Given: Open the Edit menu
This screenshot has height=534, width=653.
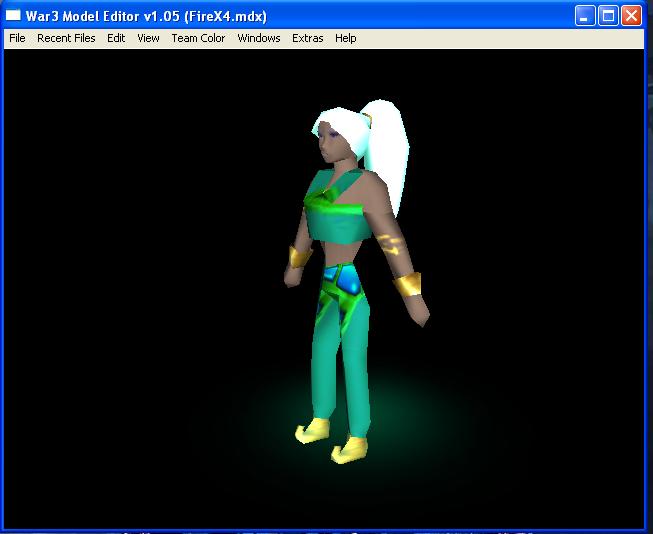Looking at the screenshot, I should pos(116,38).
